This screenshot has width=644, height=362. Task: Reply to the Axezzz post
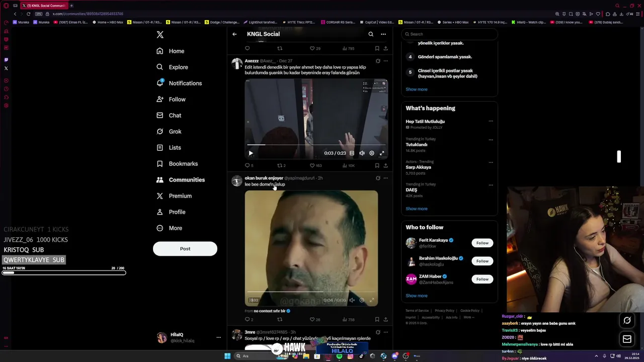[249, 165]
